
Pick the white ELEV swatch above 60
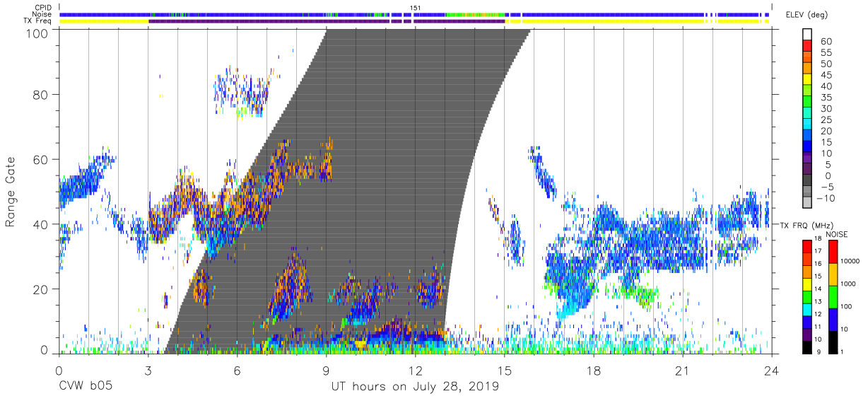coord(807,35)
